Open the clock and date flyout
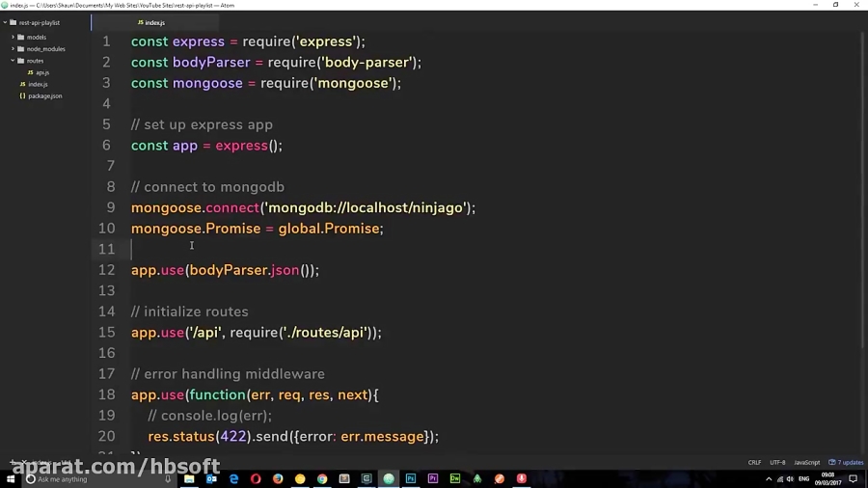 click(x=828, y=479)
